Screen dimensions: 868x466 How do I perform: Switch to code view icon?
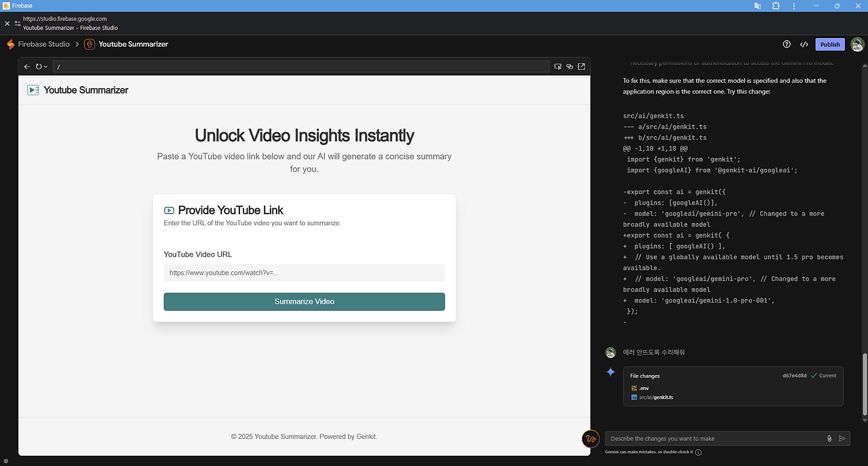(804, 44)
